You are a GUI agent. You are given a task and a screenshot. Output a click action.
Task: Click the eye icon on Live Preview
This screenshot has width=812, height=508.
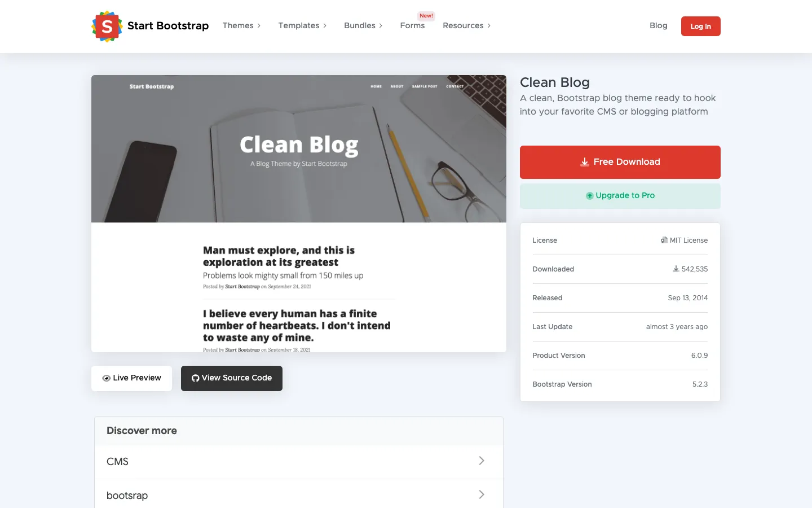pos(106,378)
